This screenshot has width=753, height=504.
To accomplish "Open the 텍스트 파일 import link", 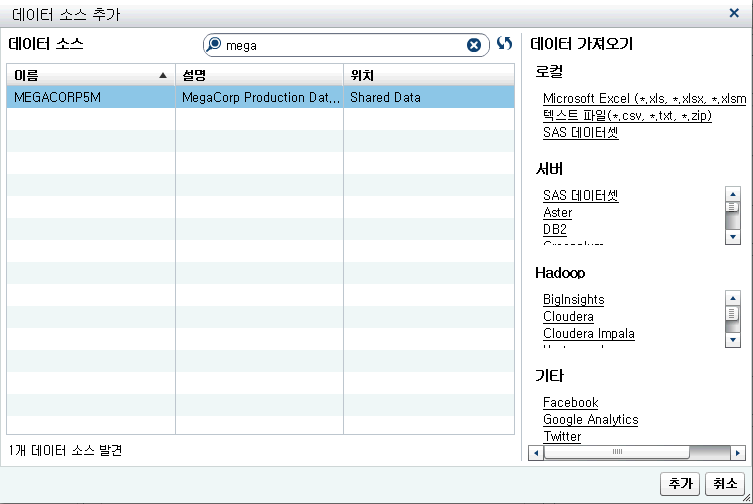I will [x=627, y=115].
